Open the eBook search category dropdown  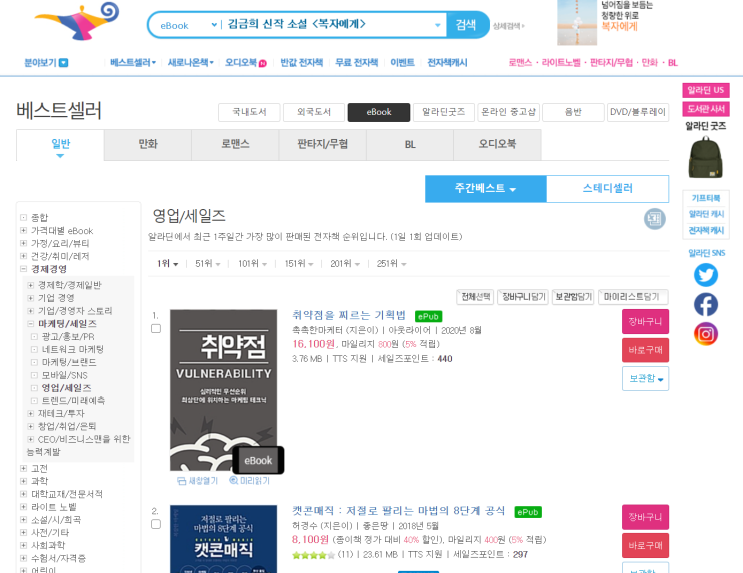(x=189, y=25)
